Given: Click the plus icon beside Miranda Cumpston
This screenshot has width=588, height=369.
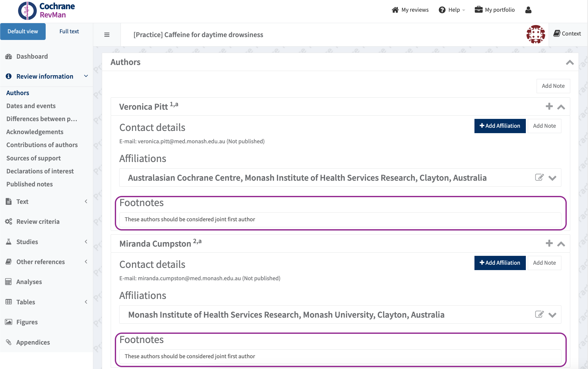Looking at the screenshot, I should pyautogui.click(x=549, y=243).
